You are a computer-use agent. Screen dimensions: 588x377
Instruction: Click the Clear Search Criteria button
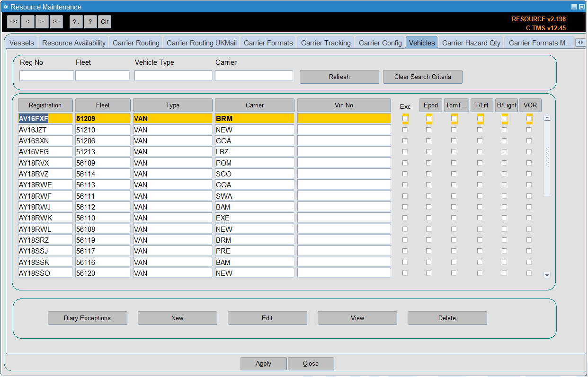423,77
